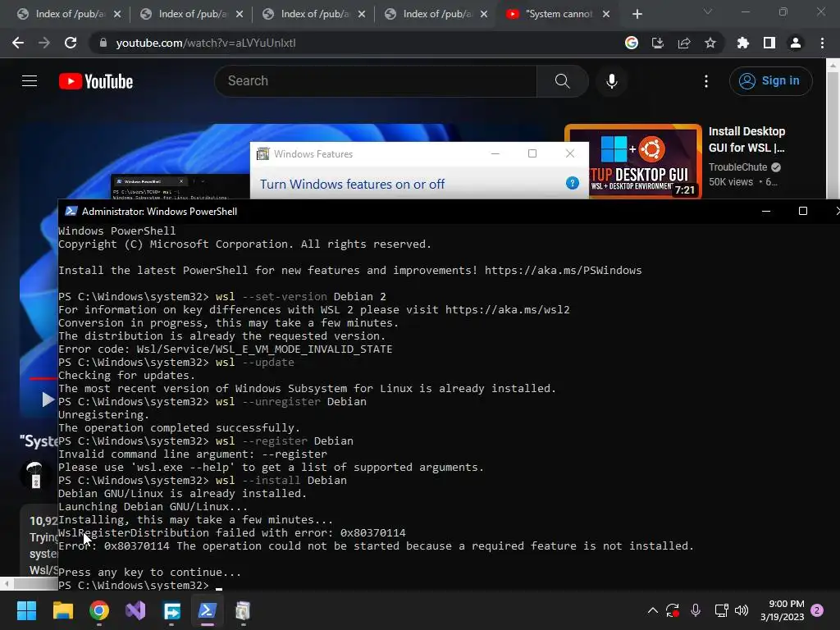This screenshot has height=630, width=840.
Task: Open Install Desktop GUI for WSL thumbnail
Action: (633, 162)
